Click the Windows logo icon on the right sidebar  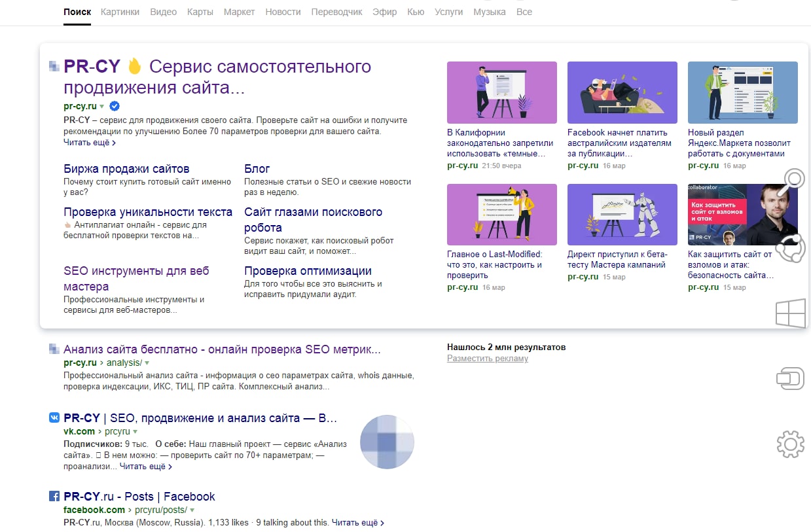pos(790,314)
